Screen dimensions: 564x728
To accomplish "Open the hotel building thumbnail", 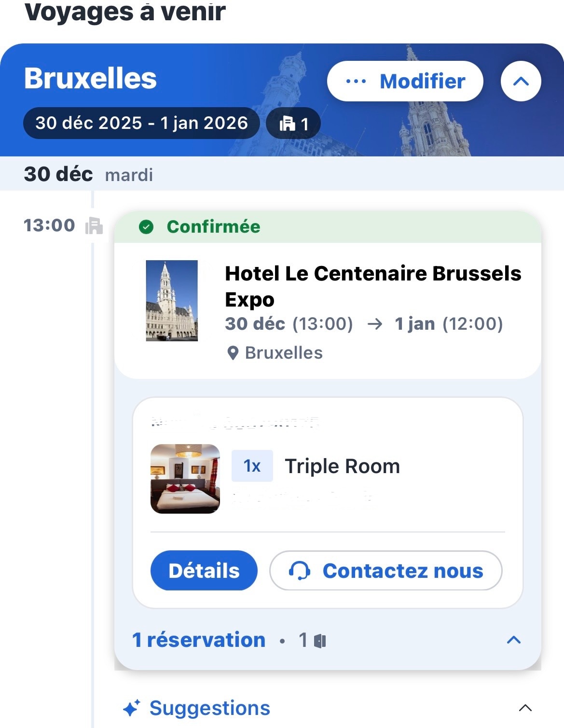I will click(x=172, y=300).
